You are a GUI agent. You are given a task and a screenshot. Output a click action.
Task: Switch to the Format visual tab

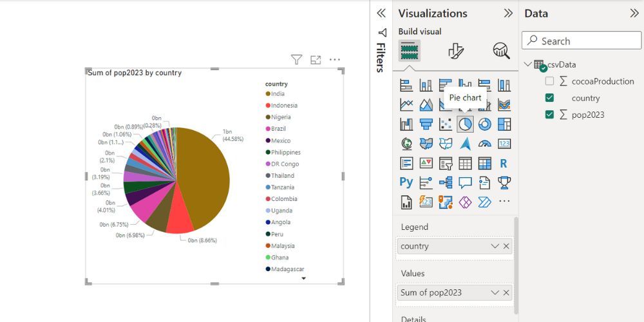456,51
